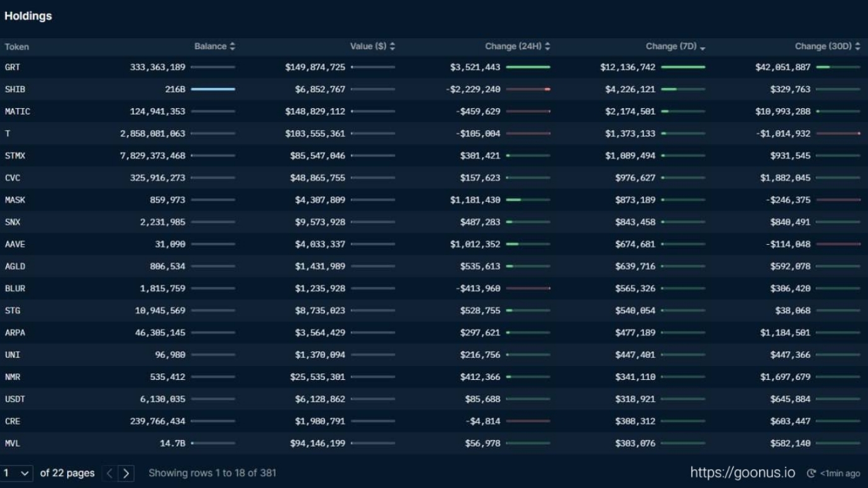Click GRT 24H change green bar

[x=528, y=67]
